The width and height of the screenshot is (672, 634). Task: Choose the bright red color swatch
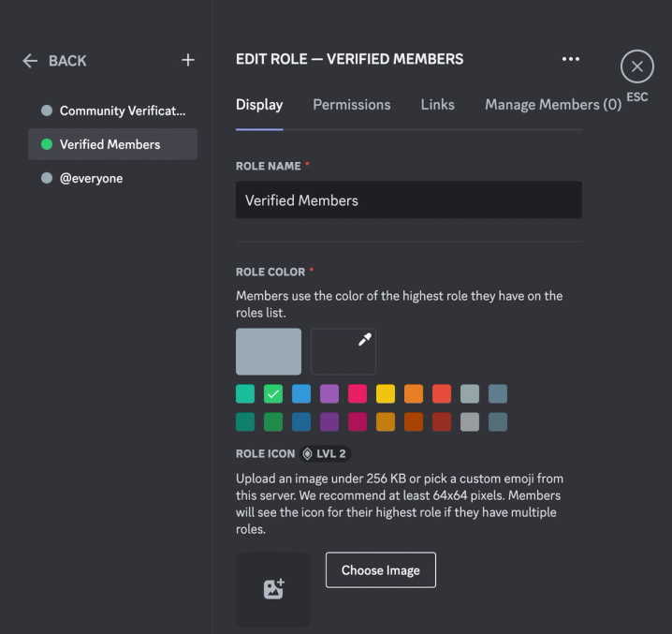pos(442,393)
